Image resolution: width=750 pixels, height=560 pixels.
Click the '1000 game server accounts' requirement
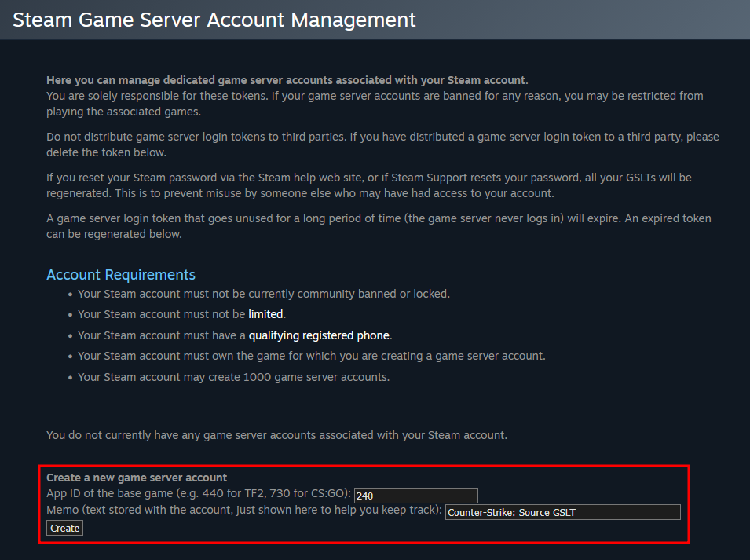(x=233, y=377)
